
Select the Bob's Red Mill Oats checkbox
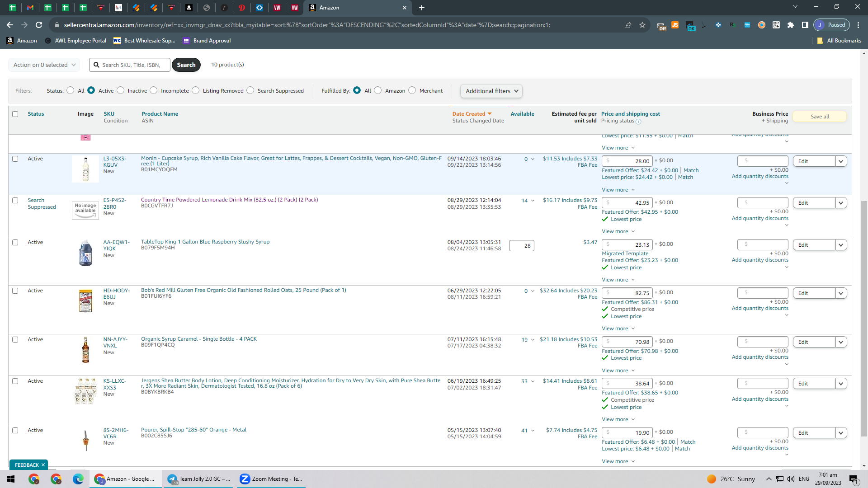coord(15,291)
